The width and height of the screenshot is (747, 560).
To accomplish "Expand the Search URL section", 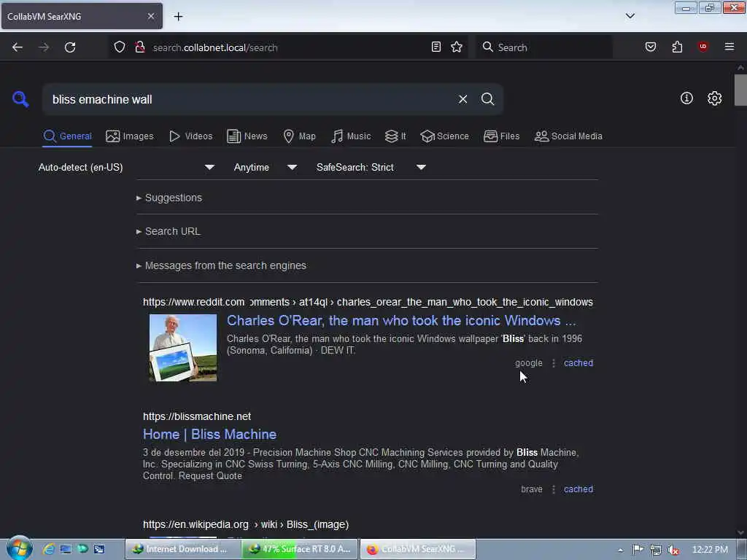I will [169, 231].
